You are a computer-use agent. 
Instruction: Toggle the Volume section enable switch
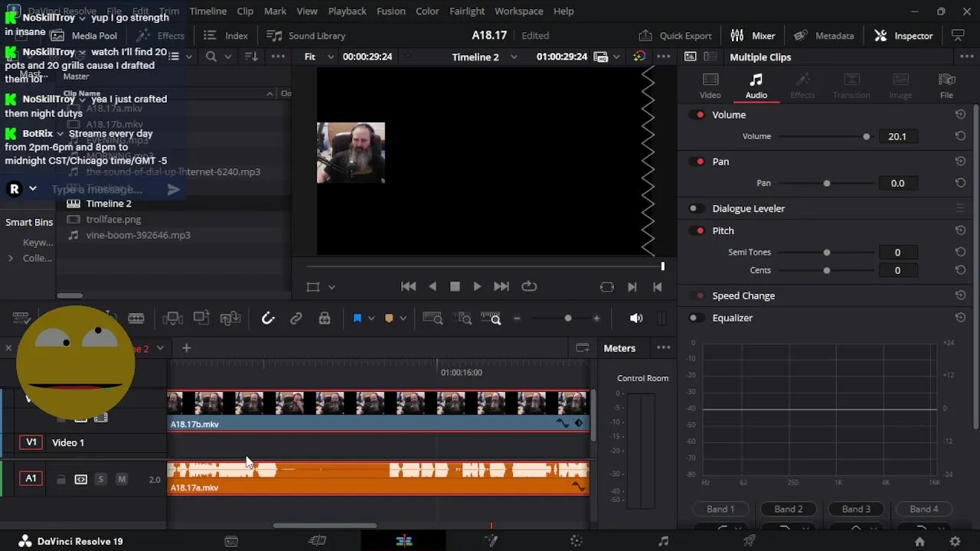(697, 115)
